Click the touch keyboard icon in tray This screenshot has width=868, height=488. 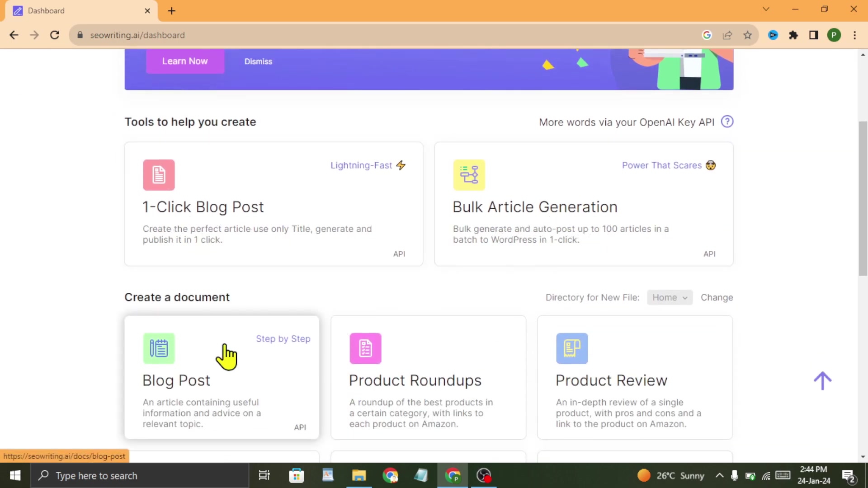783,475
